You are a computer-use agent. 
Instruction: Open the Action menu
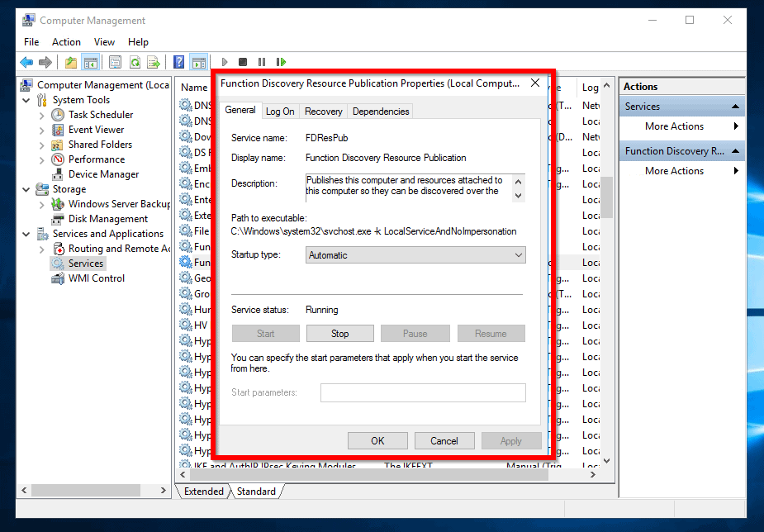pyautogui.click(x=66, y=41)
